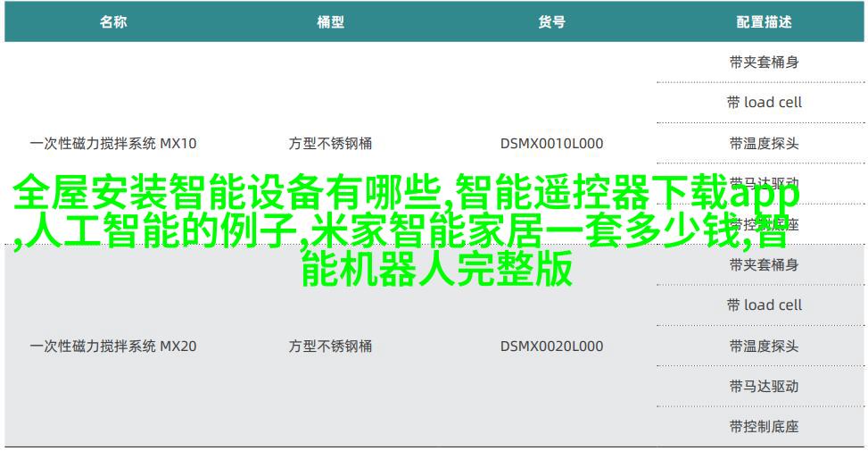Click product code DSMX0020L000
Image resolution: width=868 pixels, height=451 pixels.
click(x=551, y=347)
